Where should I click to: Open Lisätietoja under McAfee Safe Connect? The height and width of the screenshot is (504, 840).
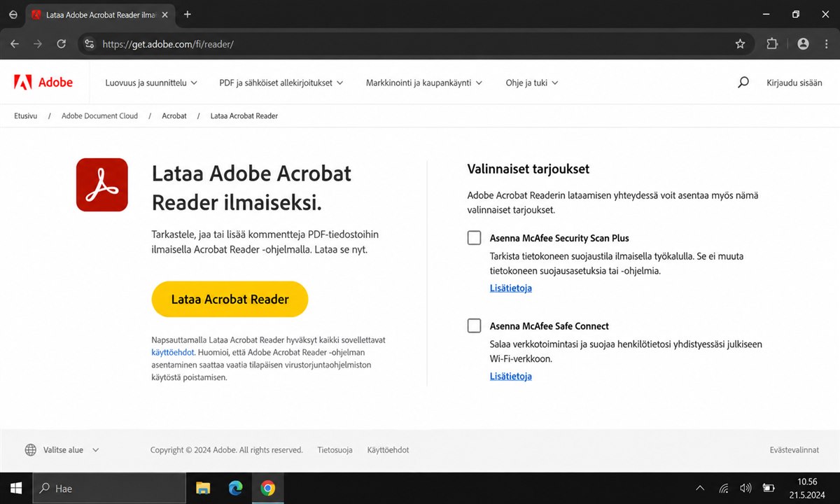511,376
